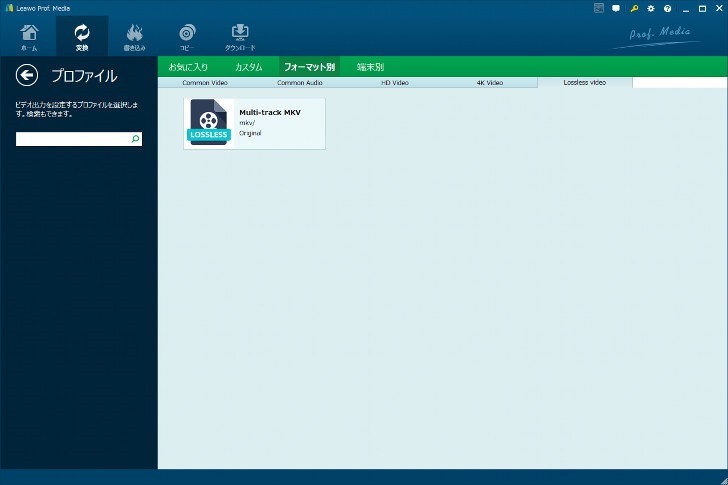This screenshot has width=728, height=485.
Task: Go to the Home (ホーム) module
Action: [29, 37]
